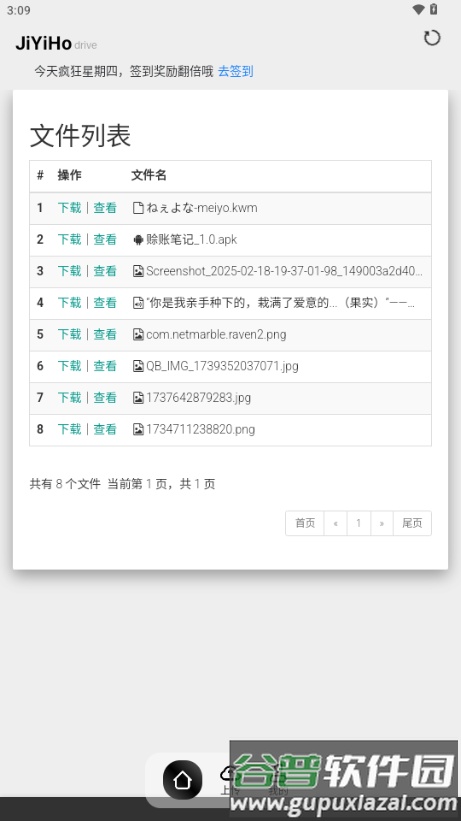Click the file count summary 共有 8 个文件
Screen dimensions: 461x821
point(64,484)
